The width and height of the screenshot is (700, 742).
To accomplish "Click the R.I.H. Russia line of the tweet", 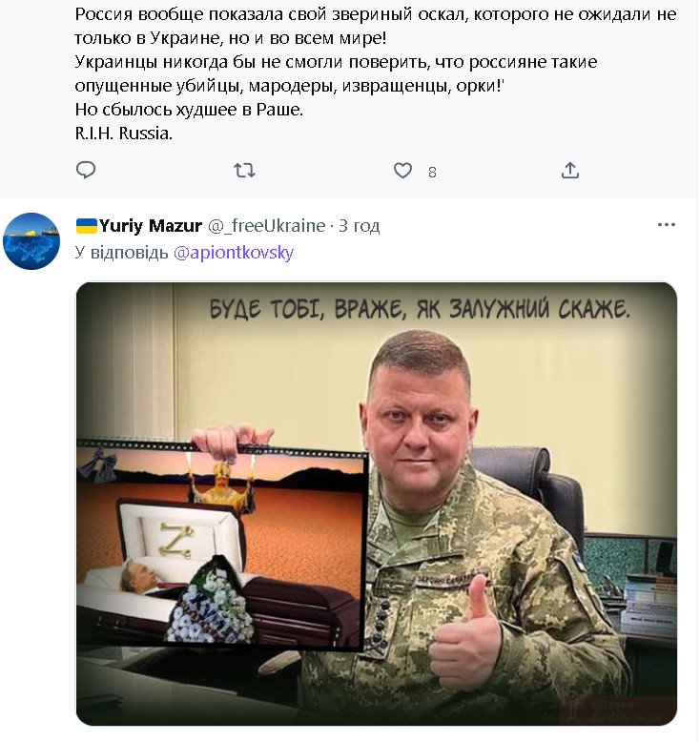I will pyautogui.click(x=124, y=134).
